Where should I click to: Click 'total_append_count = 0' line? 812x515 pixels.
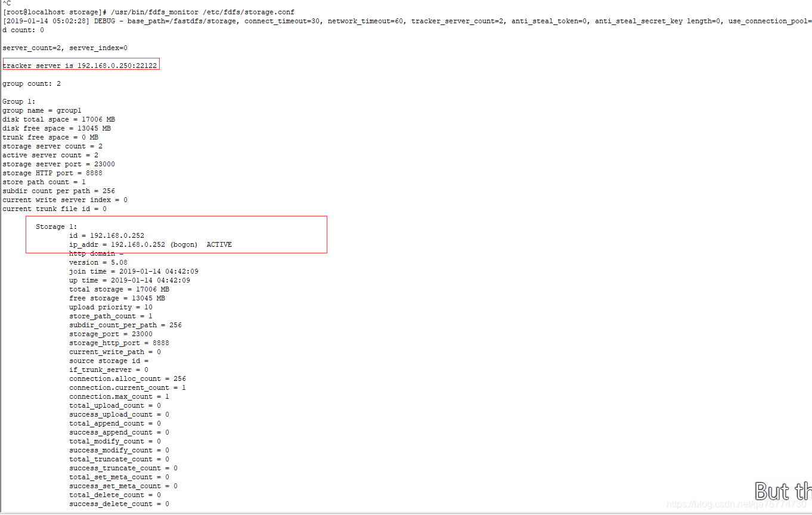pos(115,423)
